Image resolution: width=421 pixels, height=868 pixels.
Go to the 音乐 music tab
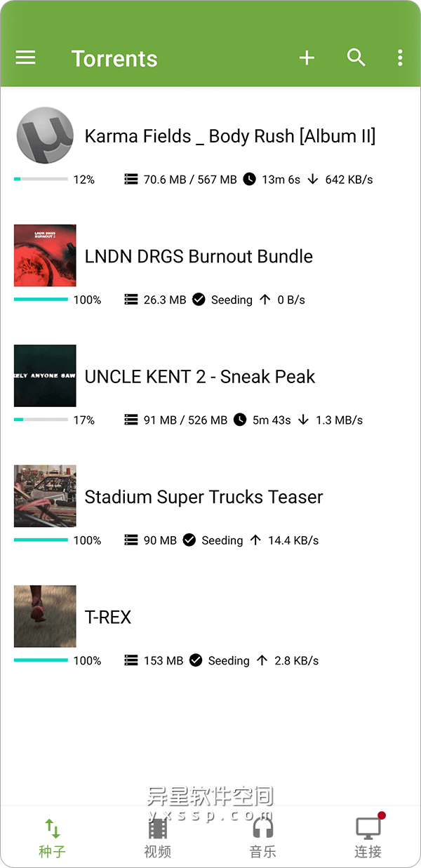[262, 838]
